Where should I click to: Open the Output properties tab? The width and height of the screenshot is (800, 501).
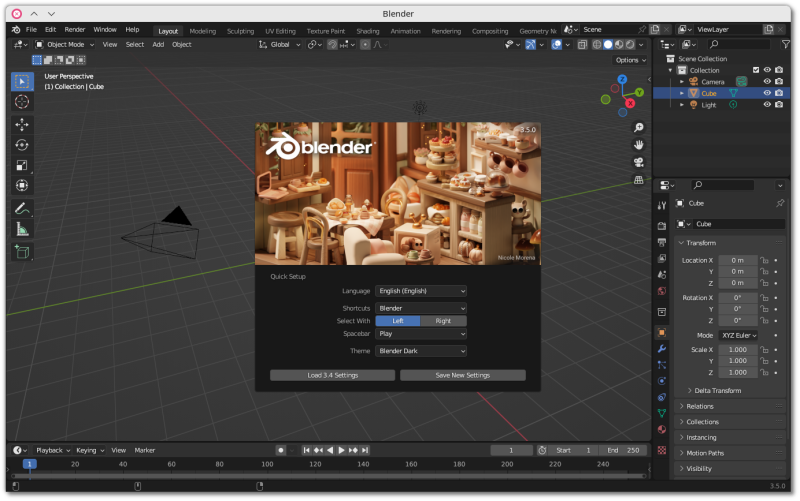[662, 242]
